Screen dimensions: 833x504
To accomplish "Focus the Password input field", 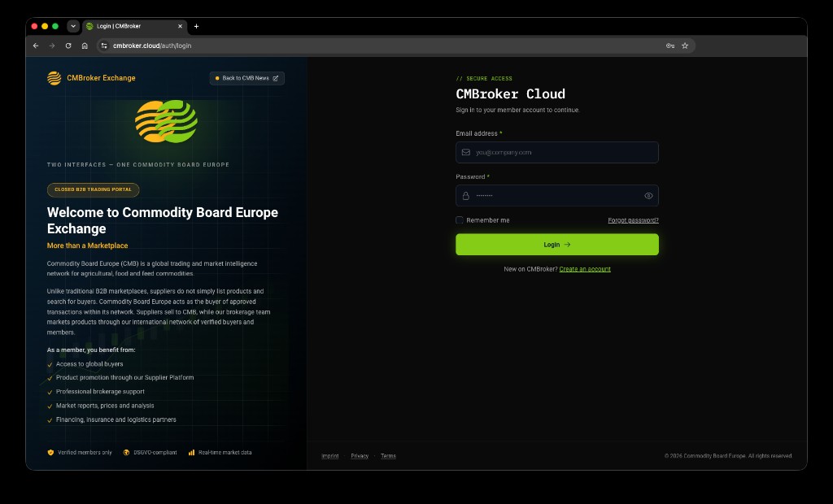I will point(556,195).
